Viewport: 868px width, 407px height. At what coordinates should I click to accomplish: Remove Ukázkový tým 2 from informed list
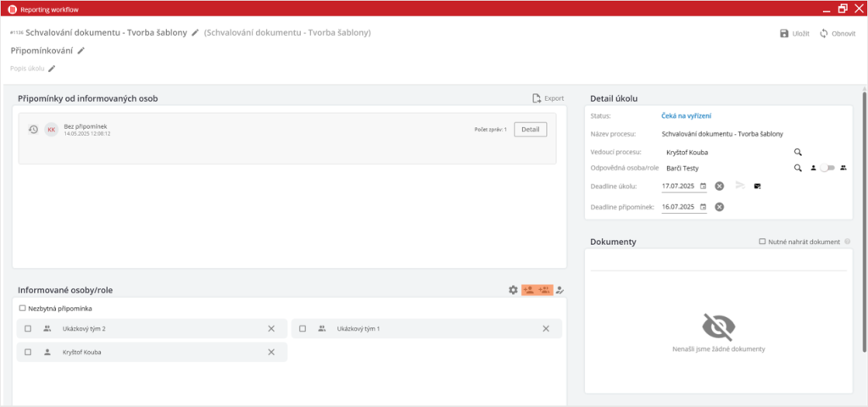pyautogui.click(x=271, y=329)
